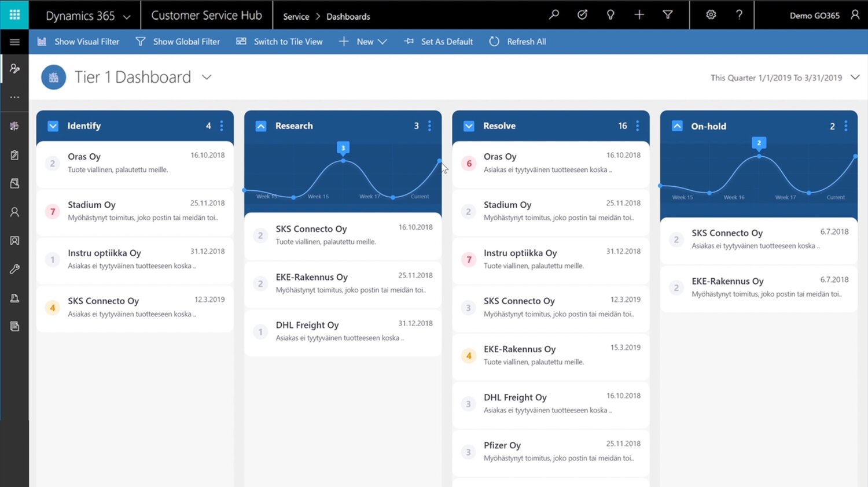Click the plus quick-create icon in the top bar

pos(639,14)
